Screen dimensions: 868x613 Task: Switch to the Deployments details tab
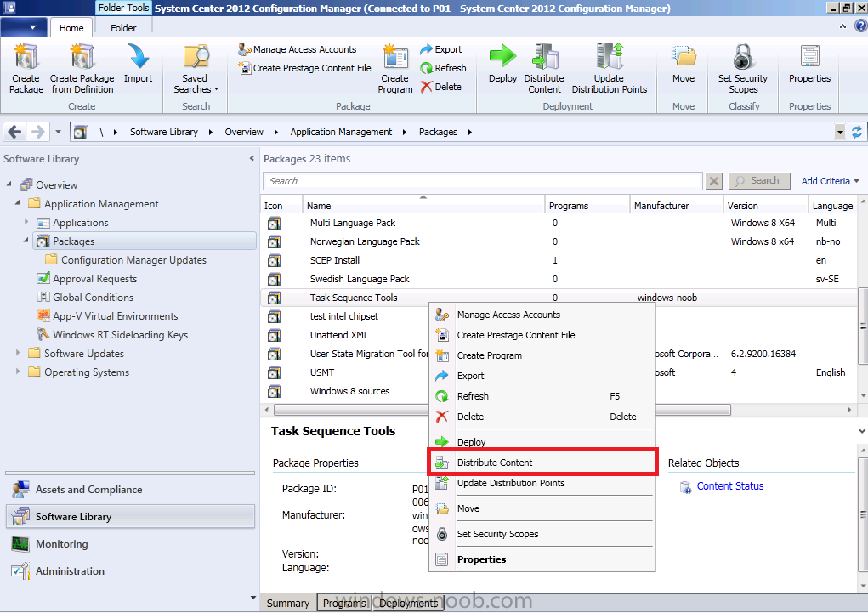pos(409,603)
